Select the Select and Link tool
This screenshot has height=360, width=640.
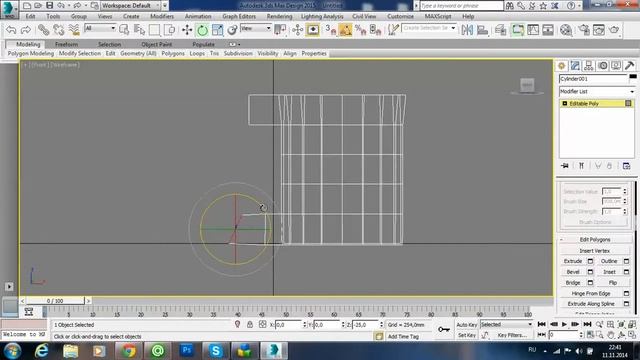coord(43,30)
